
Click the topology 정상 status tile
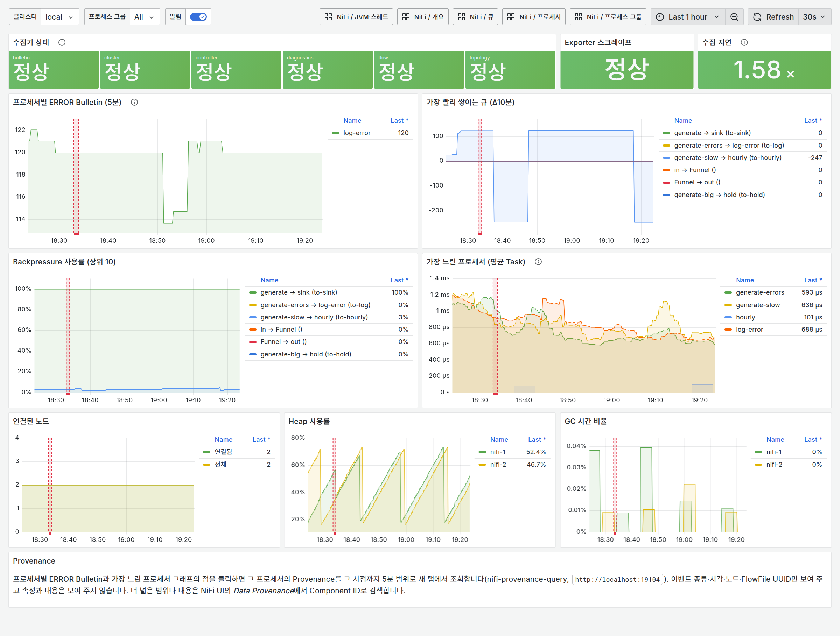[x=510, y=70]
